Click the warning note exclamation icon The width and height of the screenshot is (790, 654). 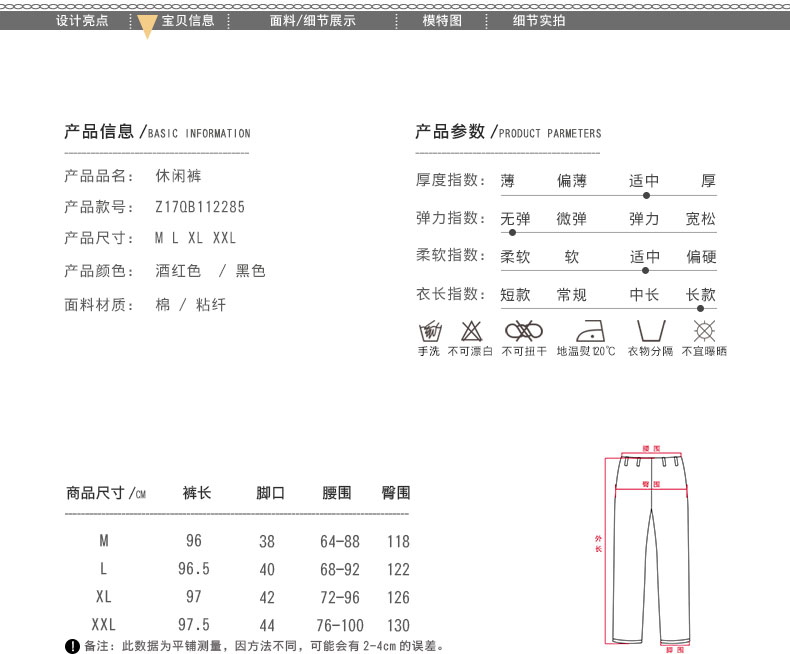[x=71, y=646]
